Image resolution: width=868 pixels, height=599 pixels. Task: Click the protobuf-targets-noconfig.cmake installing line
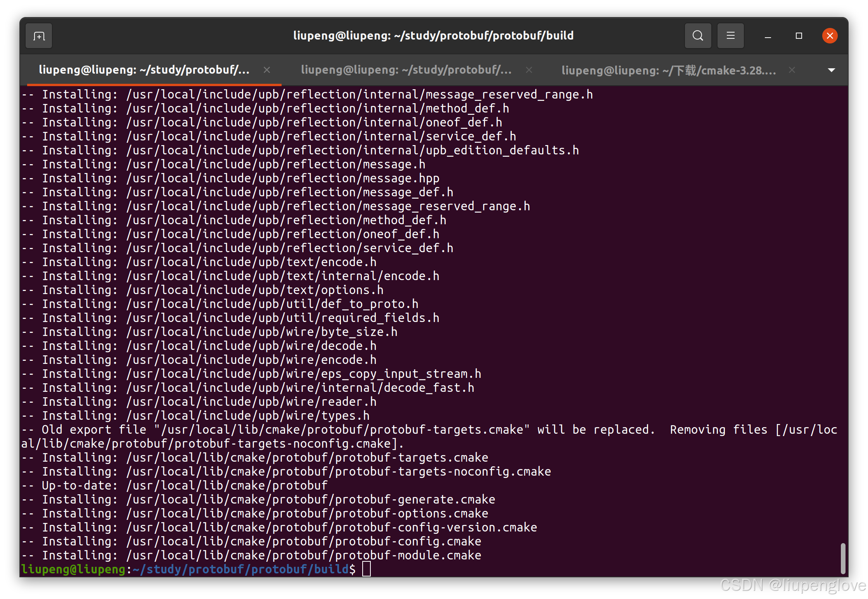click(x=286, y=471)
